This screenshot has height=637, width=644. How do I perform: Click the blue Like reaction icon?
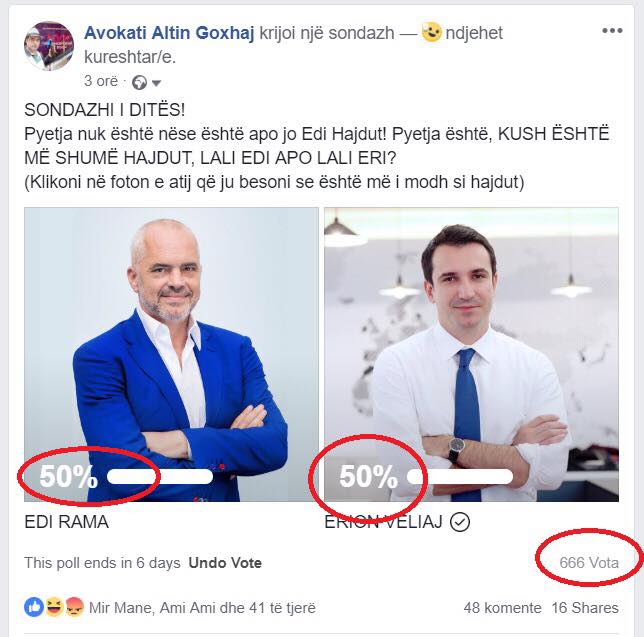pos(34,607)
